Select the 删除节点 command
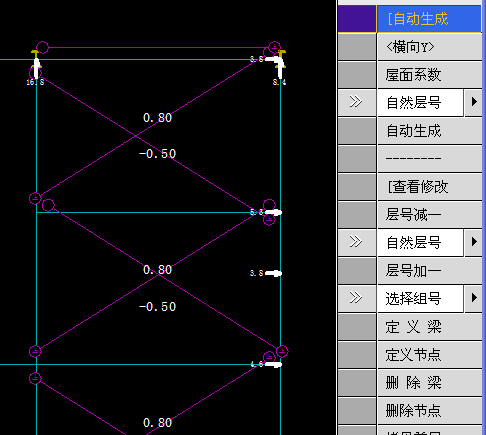The image size is (486, 435). 429,410
